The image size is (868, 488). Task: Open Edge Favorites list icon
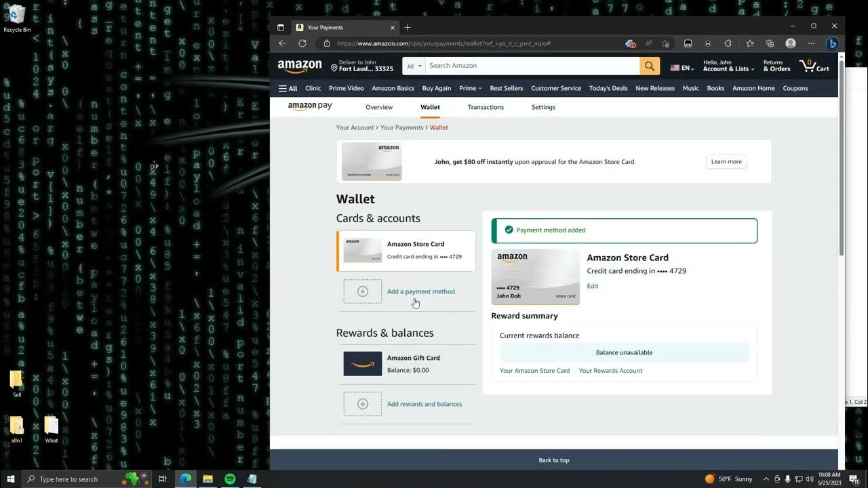tap(749, 43)
